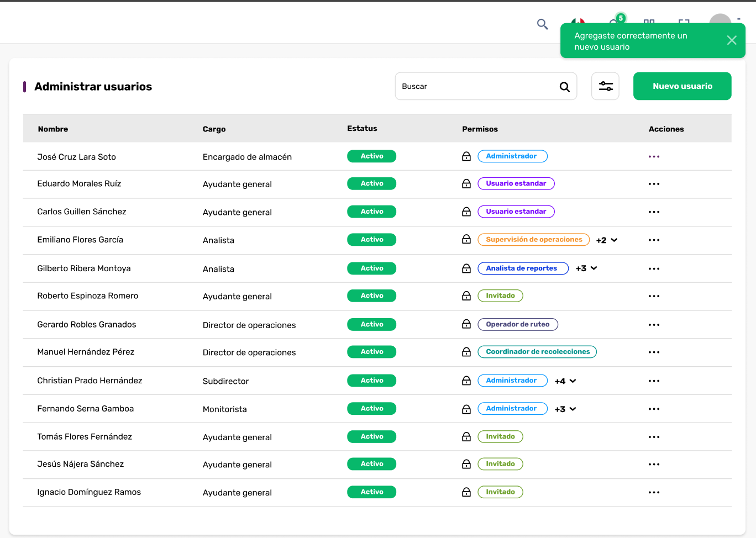
Task: Click the Permisos column header
Action: click(x=480, y=129)
